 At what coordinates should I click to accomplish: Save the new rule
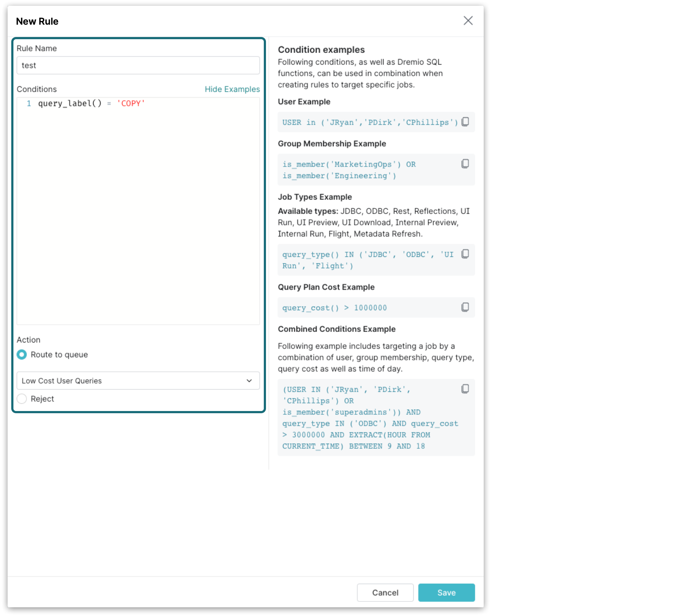tap(446, 592)
